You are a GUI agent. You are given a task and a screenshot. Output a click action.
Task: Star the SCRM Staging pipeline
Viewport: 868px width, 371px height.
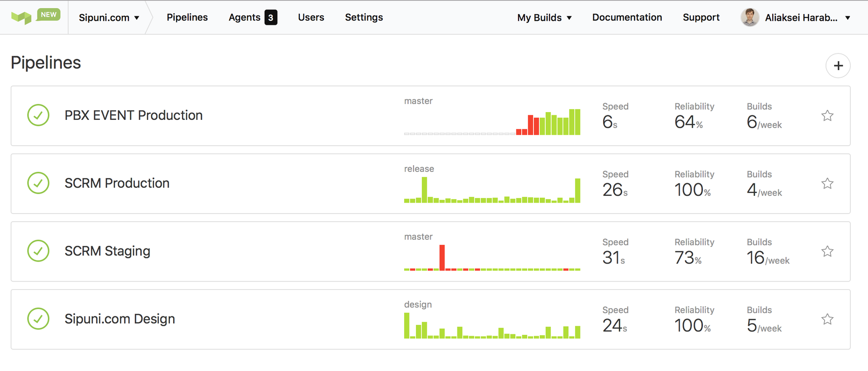tap(827, 252)
